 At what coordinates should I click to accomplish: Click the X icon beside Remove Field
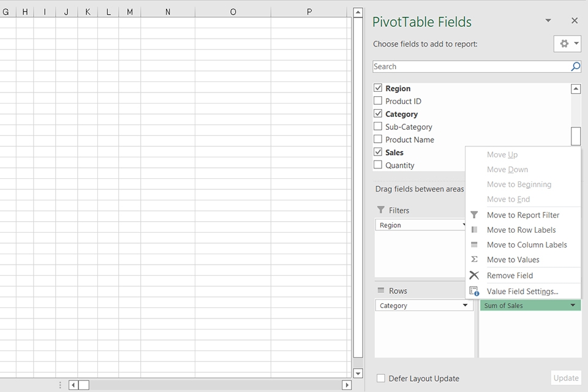point(473,274)
